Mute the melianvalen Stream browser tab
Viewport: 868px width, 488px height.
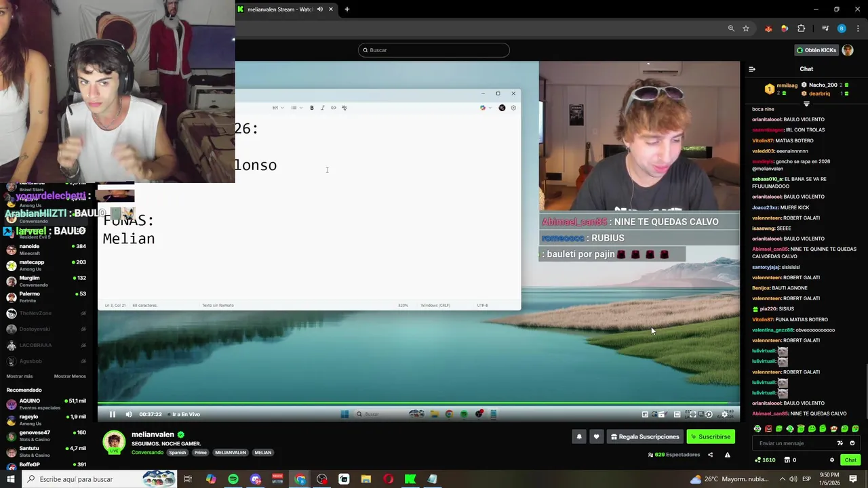tap(320, 9)
